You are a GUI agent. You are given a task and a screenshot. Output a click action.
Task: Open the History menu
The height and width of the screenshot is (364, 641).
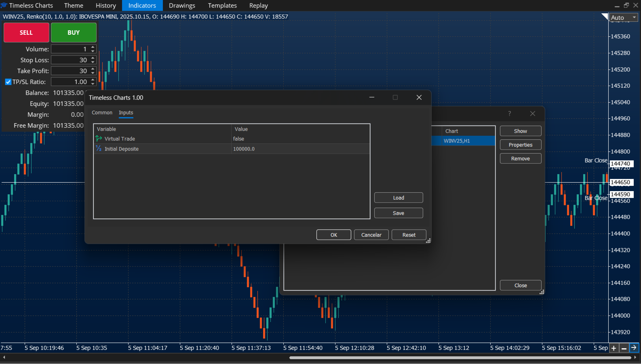click(106, 5)
